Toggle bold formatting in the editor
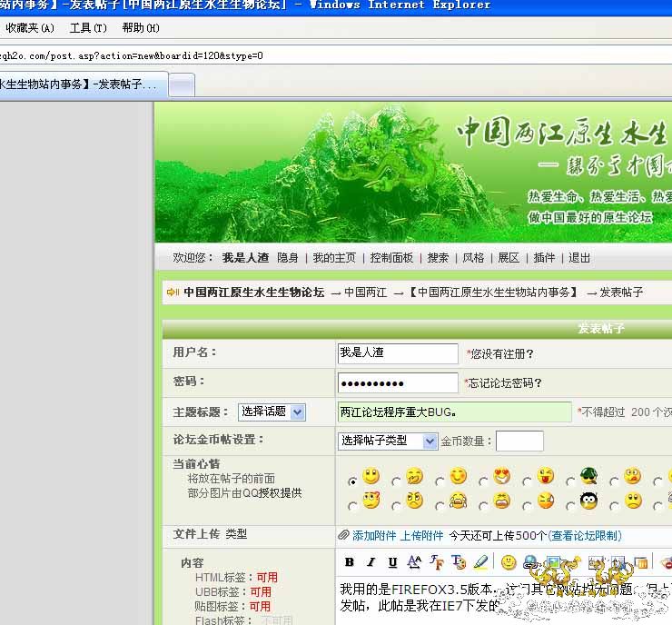The width and height of the screenshot is (672, 625). pos(348,562)
